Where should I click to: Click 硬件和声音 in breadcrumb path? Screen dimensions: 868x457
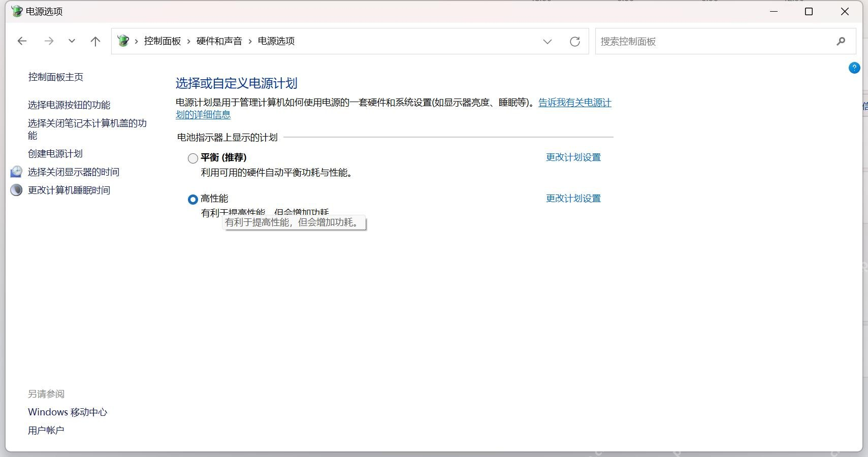(x=219, y=41)
